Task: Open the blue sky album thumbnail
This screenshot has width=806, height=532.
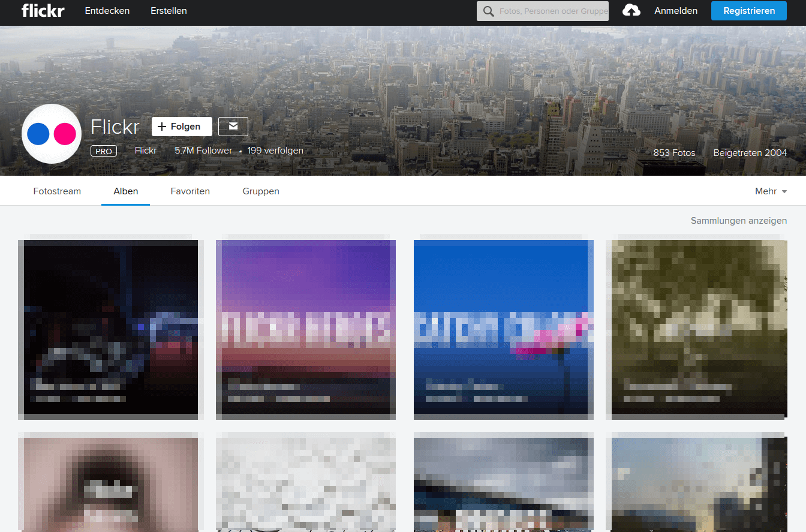Action: click(504, 327)
